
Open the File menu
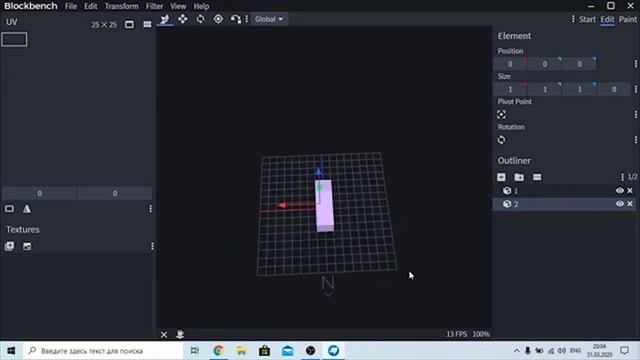click(71, 6)
